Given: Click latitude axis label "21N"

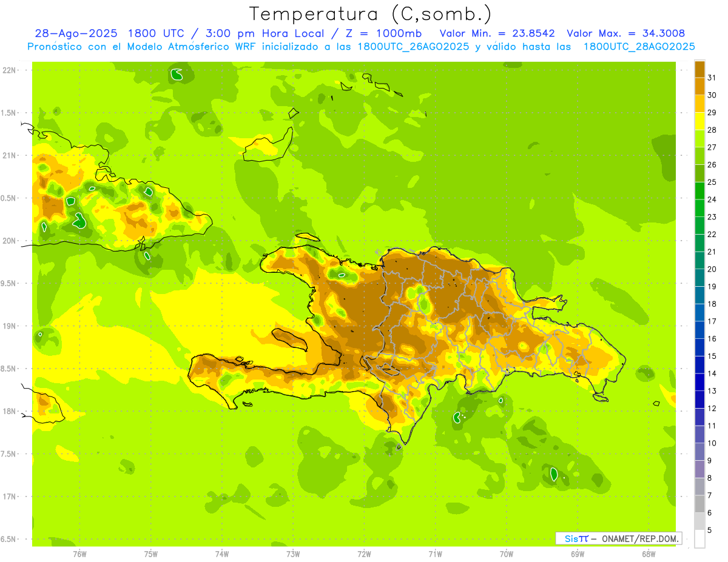Looking at the screenshot, I should pyautogui.click(x=9, y=155).
